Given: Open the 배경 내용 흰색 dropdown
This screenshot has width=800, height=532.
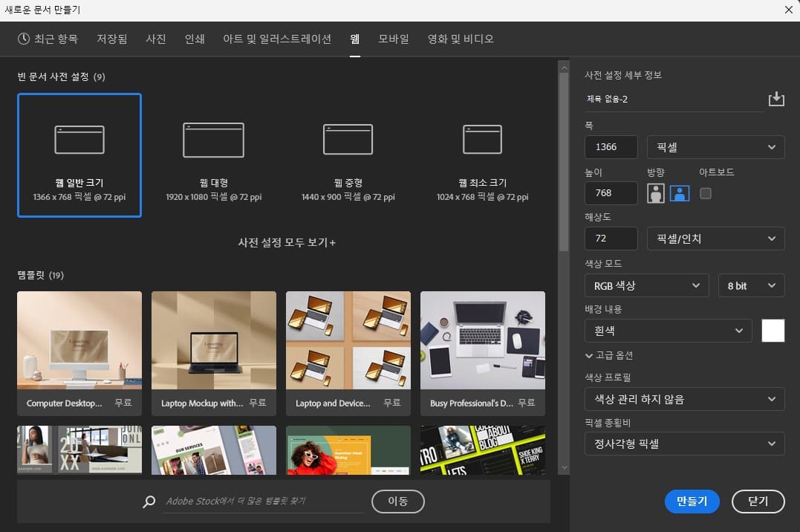Looking at the screenshot, I should tap(667, 330).
